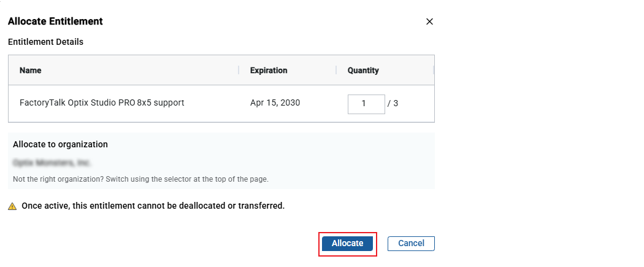Close the Allocate Entitlement dialog
644x267 pixels.
(429, 21)
